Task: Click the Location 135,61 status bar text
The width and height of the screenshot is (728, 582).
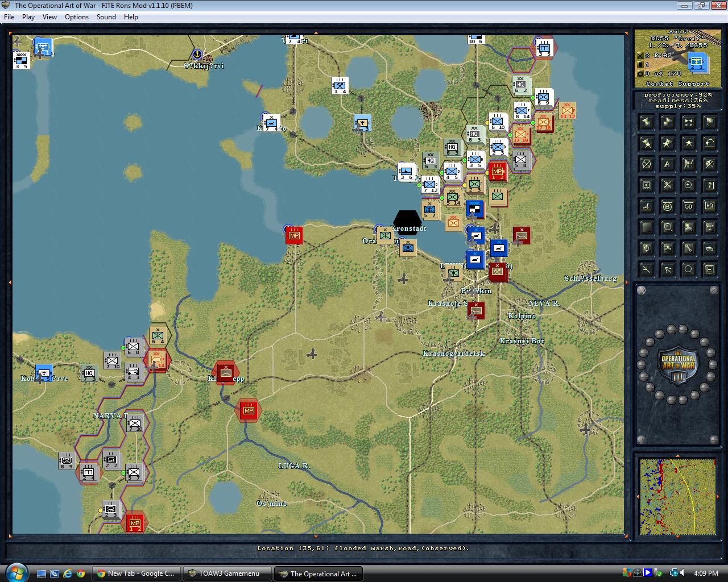Action: 363,548
